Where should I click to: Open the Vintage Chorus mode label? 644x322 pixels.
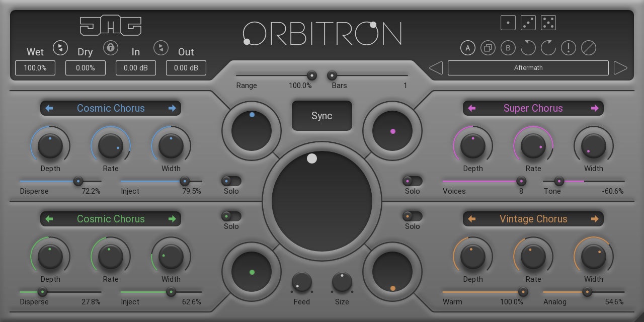(533, 219)
